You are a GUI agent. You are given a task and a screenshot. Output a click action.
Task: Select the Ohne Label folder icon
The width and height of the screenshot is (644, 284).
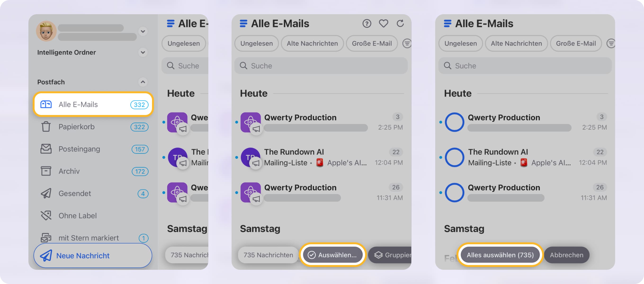coord(46,216)
